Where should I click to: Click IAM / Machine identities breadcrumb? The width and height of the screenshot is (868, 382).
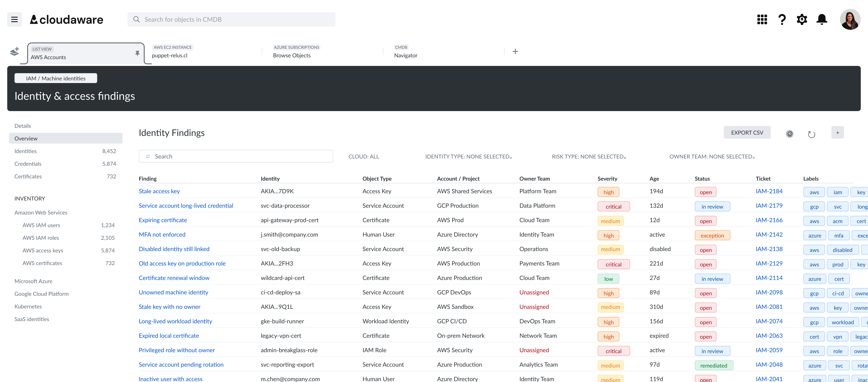(56, 78)
